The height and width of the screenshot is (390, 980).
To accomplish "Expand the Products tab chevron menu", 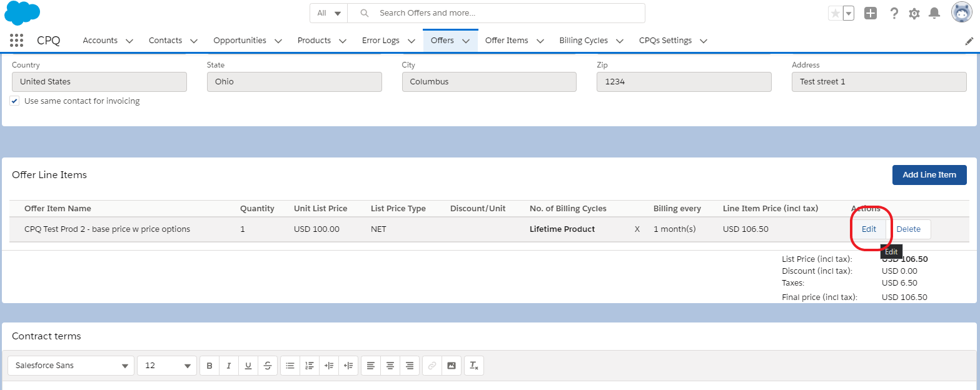I will 343,41.
